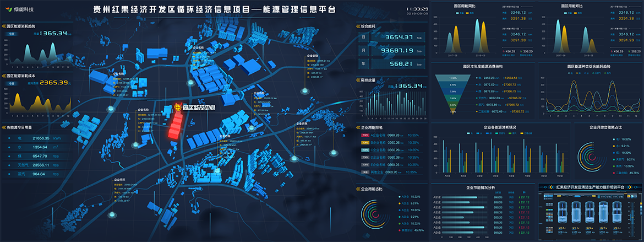
Task: Click the chevron icon beside 企业用能排名 heading
Action: (x=357, y=127)
